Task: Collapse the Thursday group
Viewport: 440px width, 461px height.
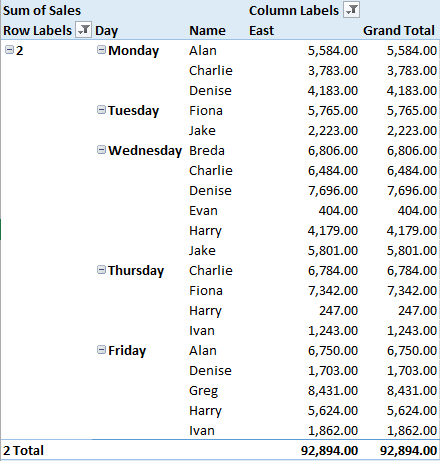Action: (x=101, y=270)
